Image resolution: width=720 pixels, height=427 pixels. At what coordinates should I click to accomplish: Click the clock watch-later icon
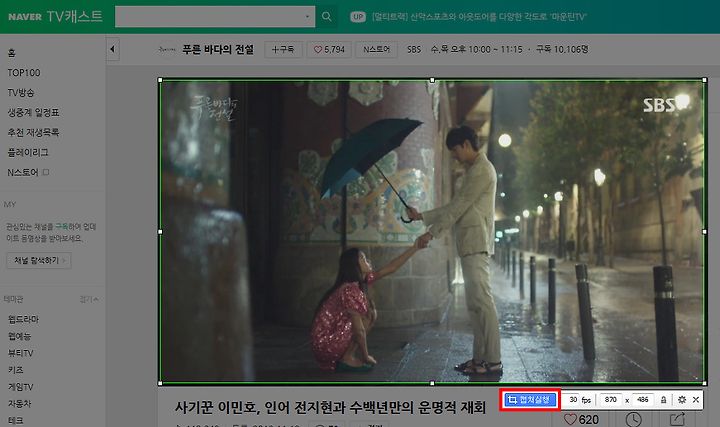[x=633, y=420]
